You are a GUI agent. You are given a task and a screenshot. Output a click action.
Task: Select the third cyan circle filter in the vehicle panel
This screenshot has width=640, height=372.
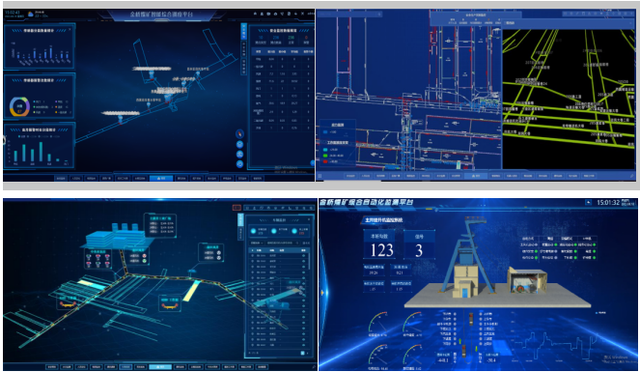(295, 231)
